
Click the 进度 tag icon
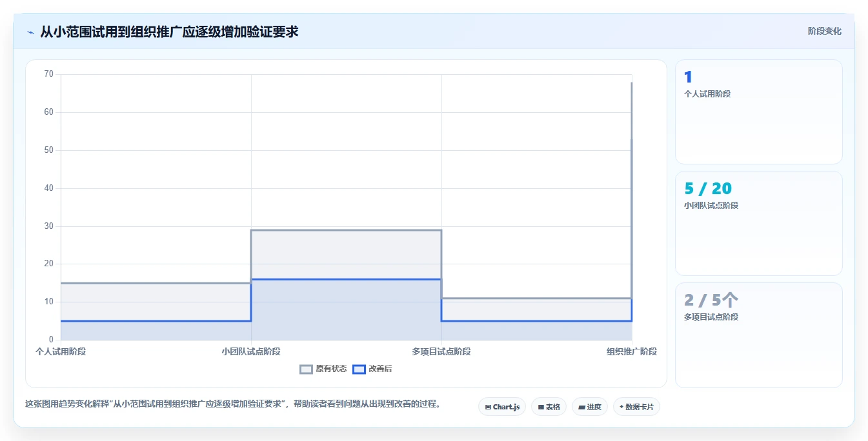581,407
